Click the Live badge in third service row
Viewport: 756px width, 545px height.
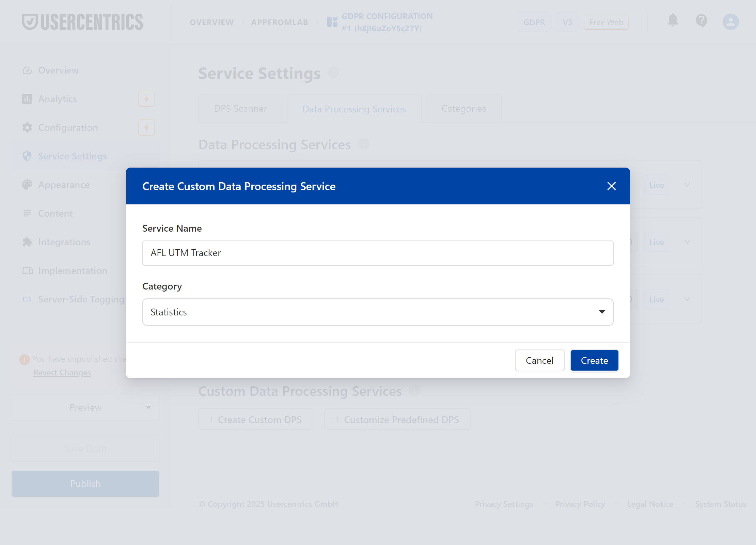657,299
